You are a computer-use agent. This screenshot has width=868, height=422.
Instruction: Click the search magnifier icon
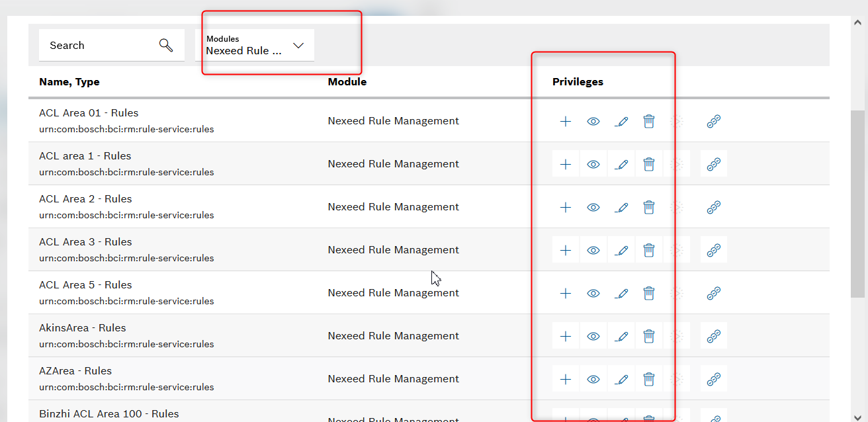click(165, 44)
